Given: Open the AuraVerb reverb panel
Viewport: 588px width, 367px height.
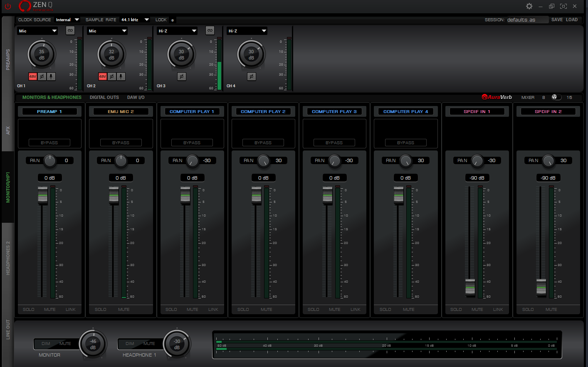Looking at the screenshot, I should click(x=497, y=97).
